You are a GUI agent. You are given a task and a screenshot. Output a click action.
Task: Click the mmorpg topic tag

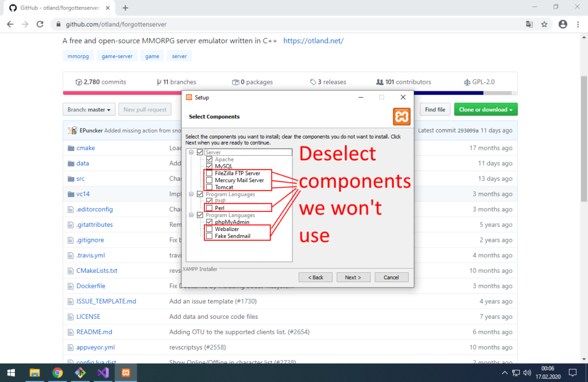pos(78,56)
